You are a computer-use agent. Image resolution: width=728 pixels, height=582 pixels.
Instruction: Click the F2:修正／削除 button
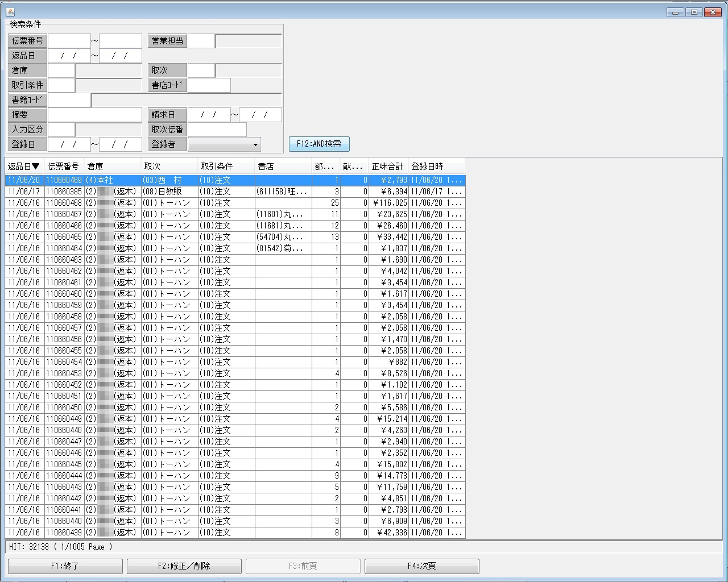click(x=184, y=566)
